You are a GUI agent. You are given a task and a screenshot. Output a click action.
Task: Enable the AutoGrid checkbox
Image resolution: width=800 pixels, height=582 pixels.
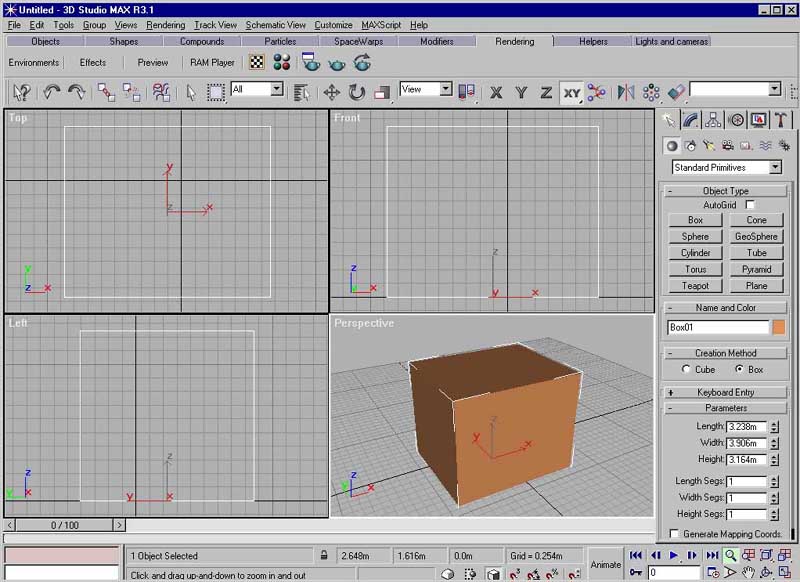749,205
